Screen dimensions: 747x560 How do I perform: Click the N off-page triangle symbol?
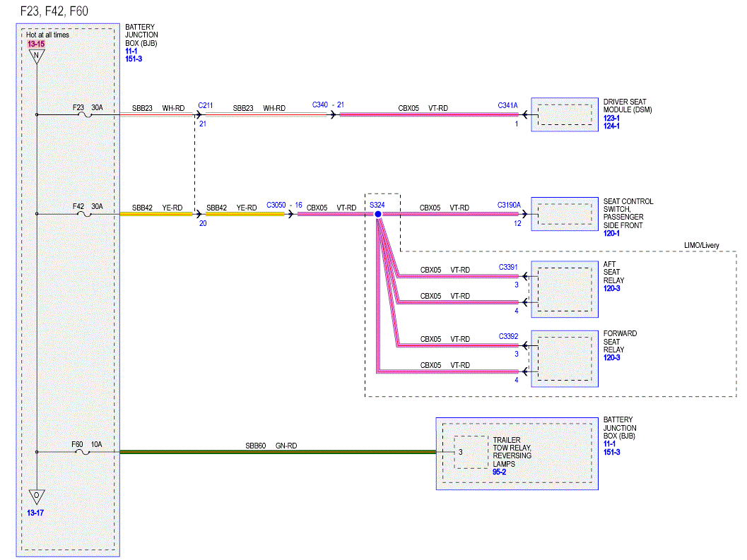(x=37, y=56)
